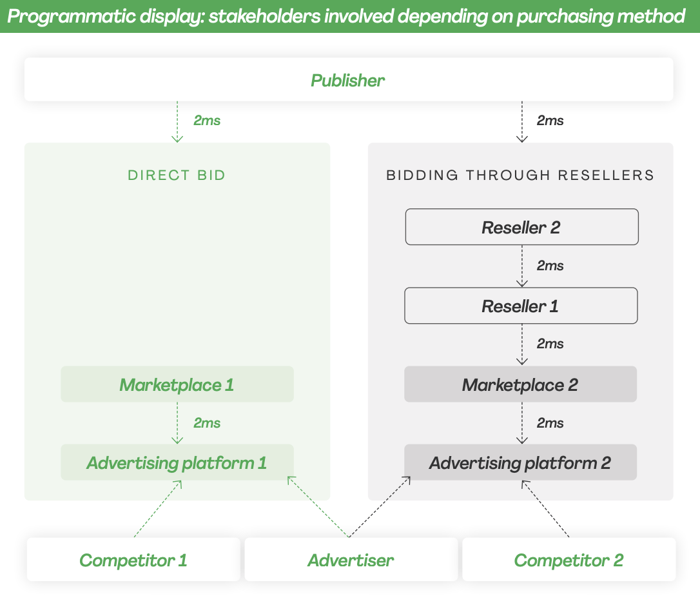Click the Competitor 1 box

click(133, 560)
